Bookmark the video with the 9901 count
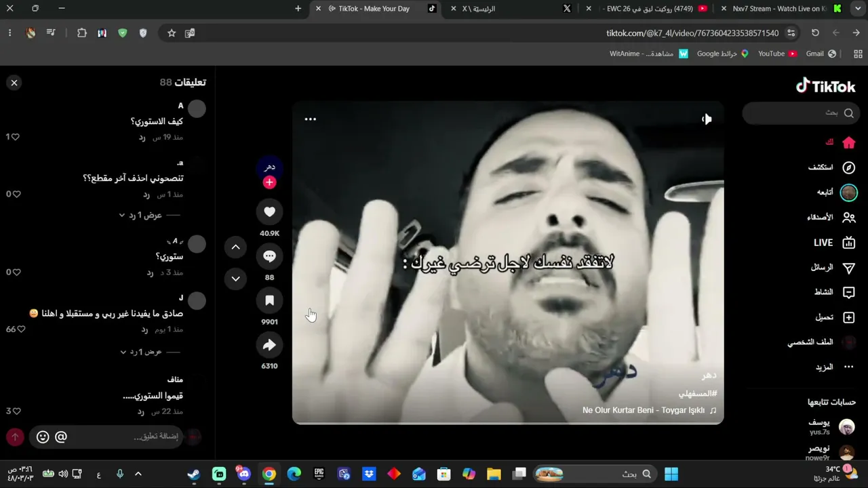 (269, 300)
